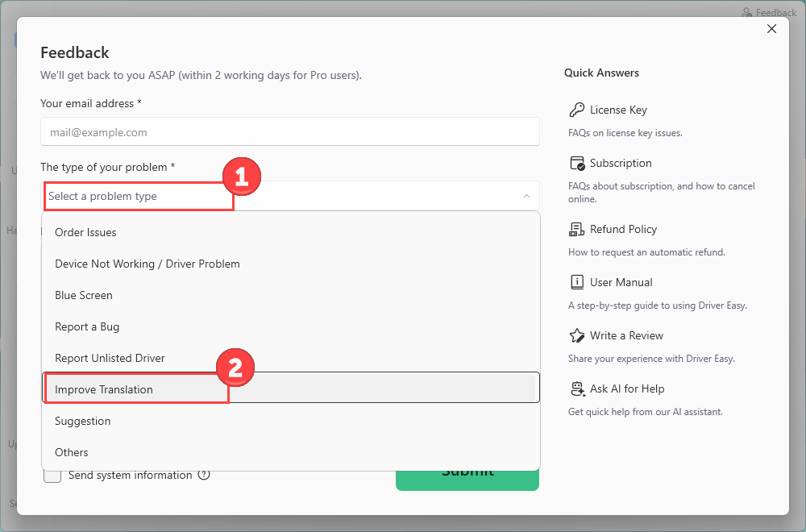The height and width of the screenshot is (532, 806).
Task: Click the License Key key icon
Action: 576,110
